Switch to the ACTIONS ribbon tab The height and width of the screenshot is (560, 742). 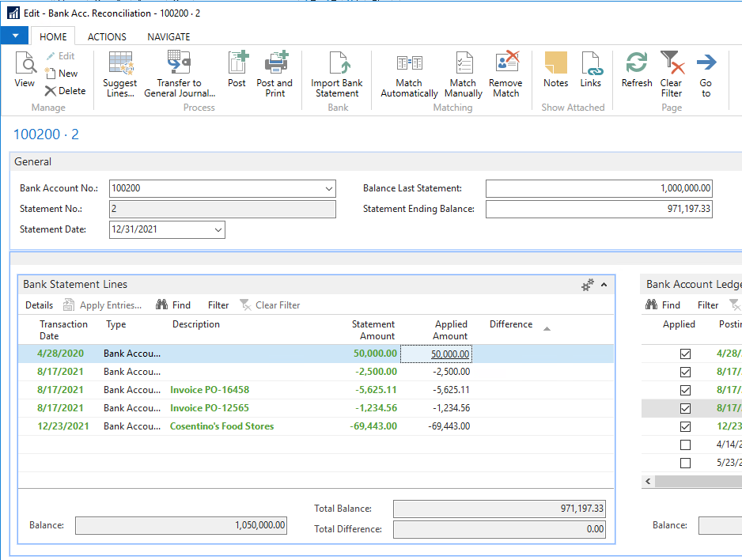tap(107, 37)
